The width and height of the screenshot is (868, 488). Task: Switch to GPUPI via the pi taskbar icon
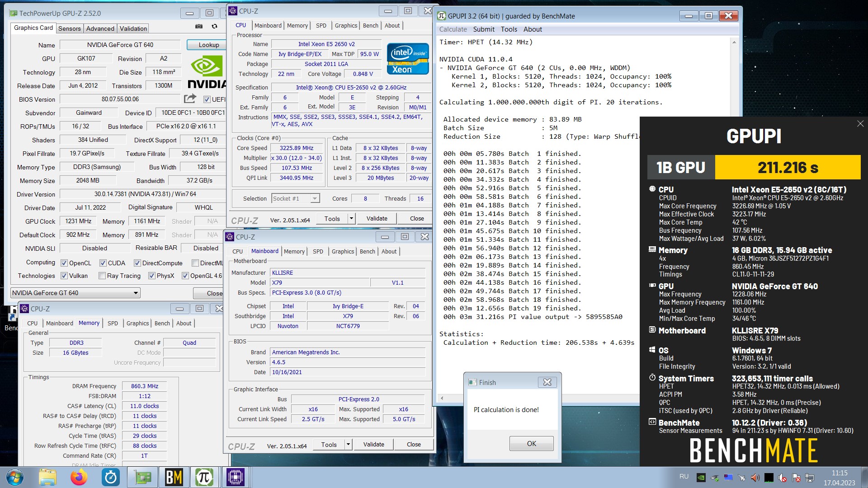[x=204, y=477]
